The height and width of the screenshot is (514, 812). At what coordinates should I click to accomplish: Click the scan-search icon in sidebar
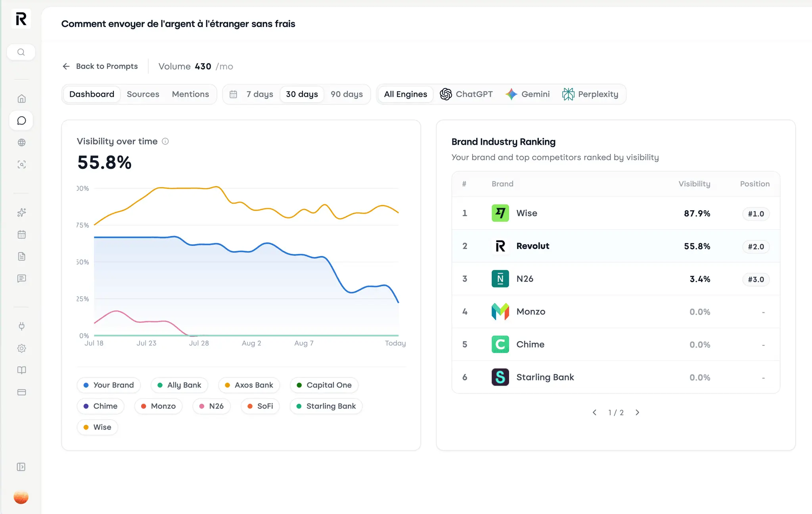coord(22,164)
